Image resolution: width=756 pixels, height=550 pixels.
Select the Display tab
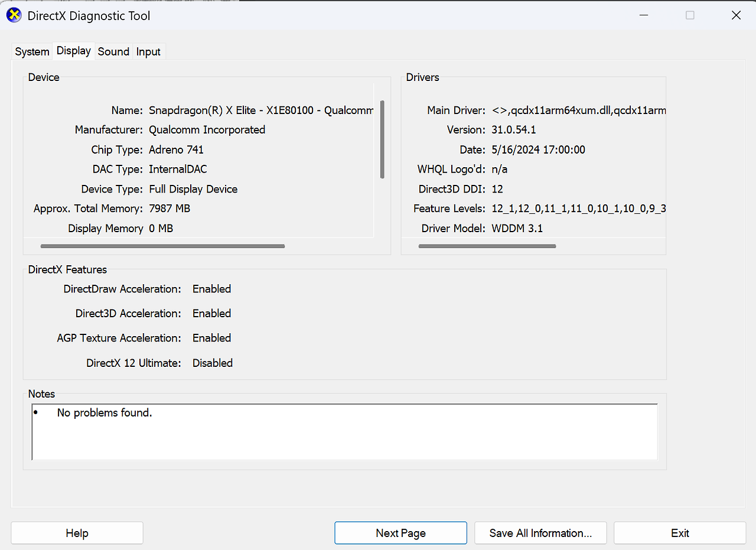click(x=74, y=51)
